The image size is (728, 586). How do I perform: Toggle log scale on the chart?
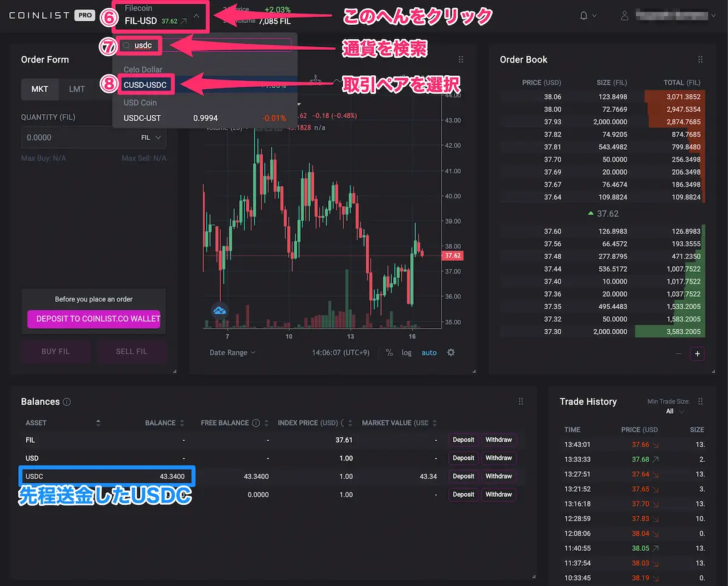(406, 352)
